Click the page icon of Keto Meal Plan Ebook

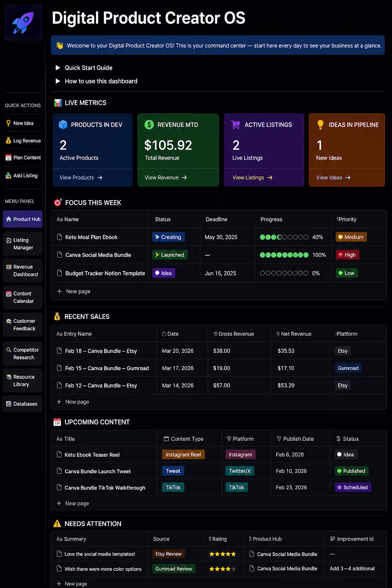pyautogui.click(x=60, y=237)
